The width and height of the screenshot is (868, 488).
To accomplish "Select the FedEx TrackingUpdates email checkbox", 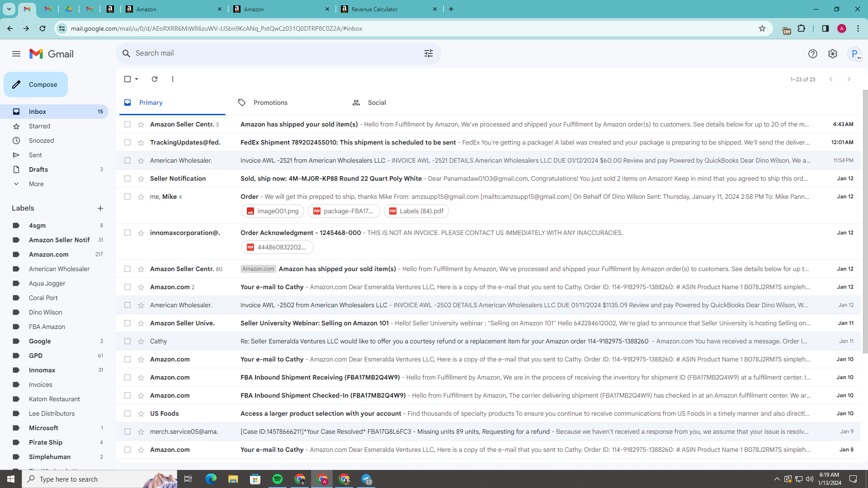I will [x=127, y=142].
